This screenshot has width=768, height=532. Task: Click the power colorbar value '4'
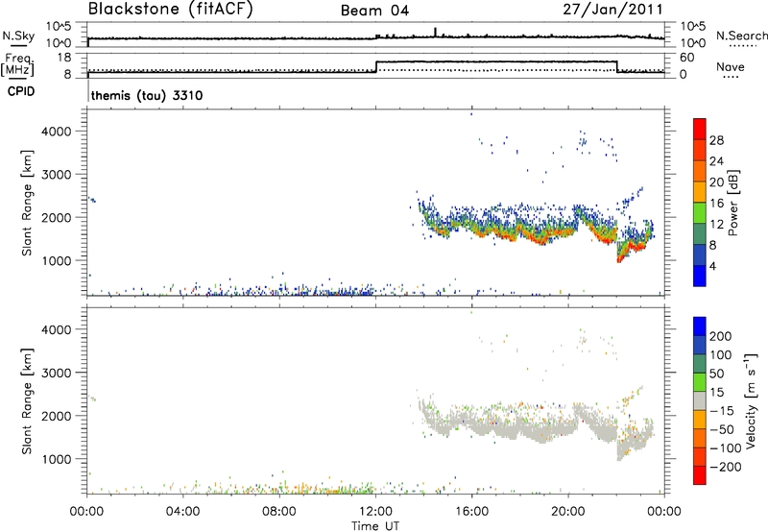click(x=712, y=267)
